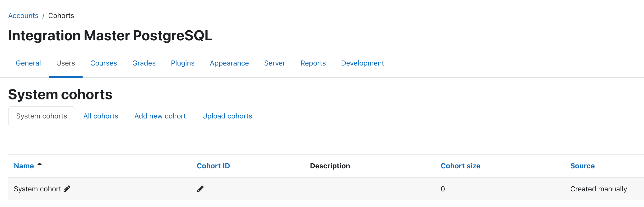Open Add new cohort tab
Viewport: 644px width, 207px height.
pyautogui.click(x=160, y=116)
